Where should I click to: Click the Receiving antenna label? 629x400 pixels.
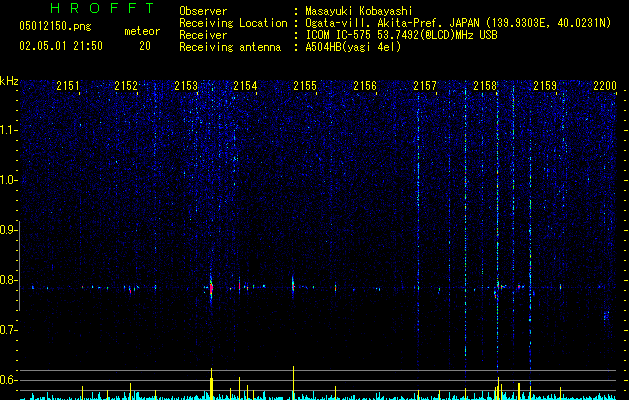tap(230, 47)
